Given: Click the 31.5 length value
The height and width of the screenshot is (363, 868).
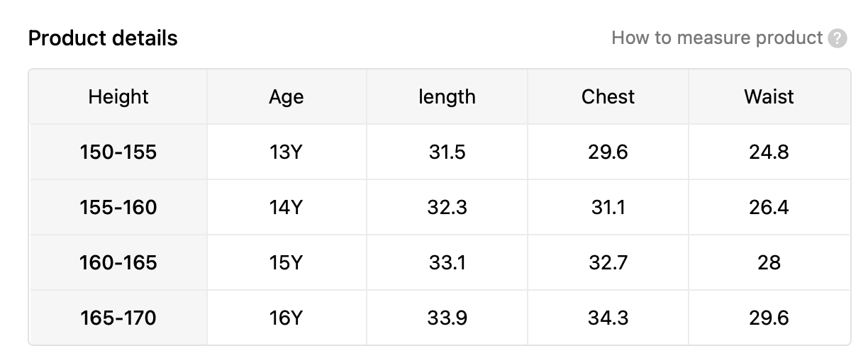Looking at the screenshot, I should [x=447, y=152].
